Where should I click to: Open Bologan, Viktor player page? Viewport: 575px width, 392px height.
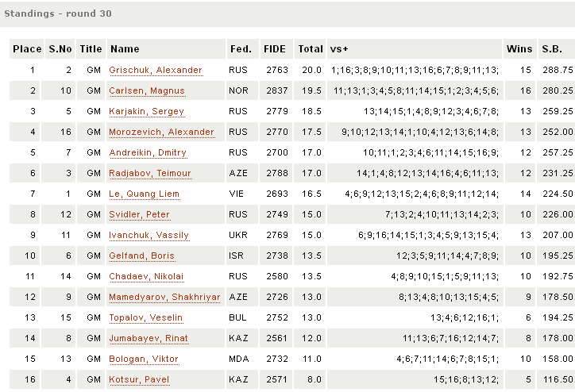[x=144, y=359]
